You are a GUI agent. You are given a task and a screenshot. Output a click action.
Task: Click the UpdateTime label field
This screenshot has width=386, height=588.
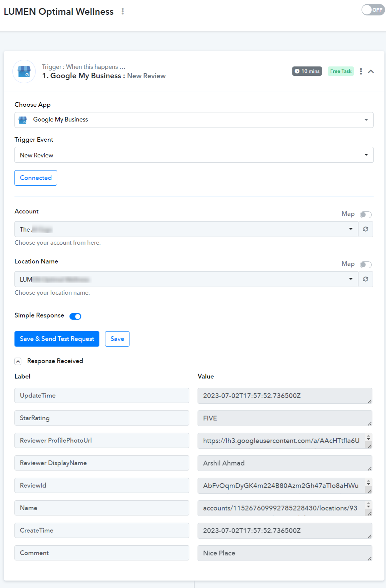tap(102, 396)
